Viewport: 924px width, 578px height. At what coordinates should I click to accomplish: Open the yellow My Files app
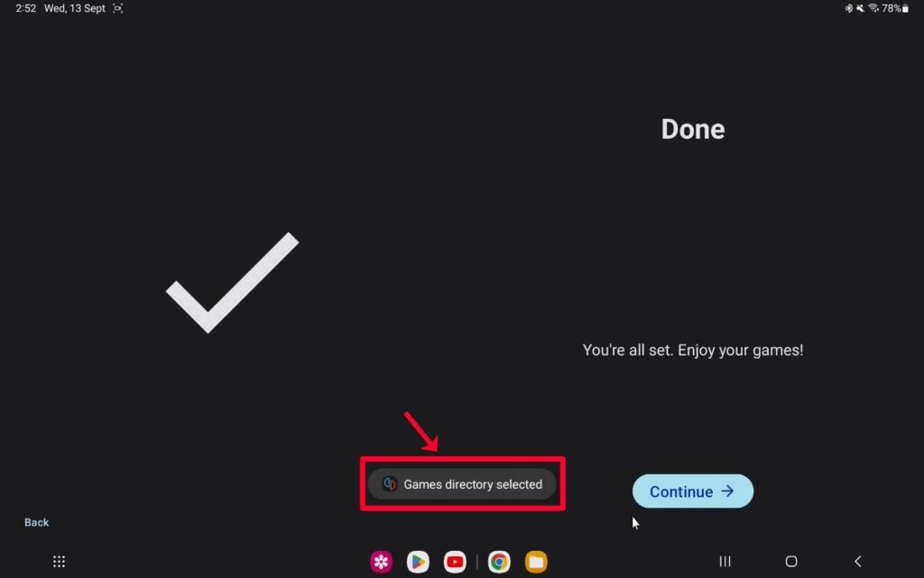coord(536,562)
